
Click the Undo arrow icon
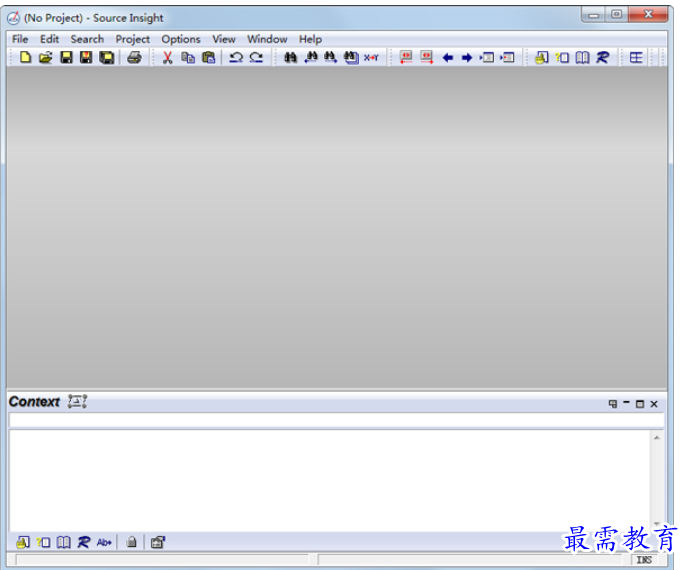pos(236,57)
